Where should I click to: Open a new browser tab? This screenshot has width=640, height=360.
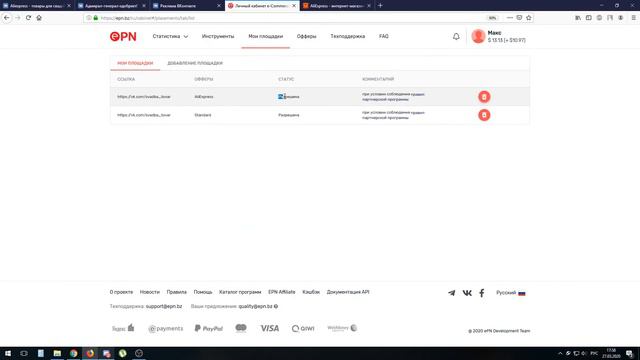pos(380,6)
